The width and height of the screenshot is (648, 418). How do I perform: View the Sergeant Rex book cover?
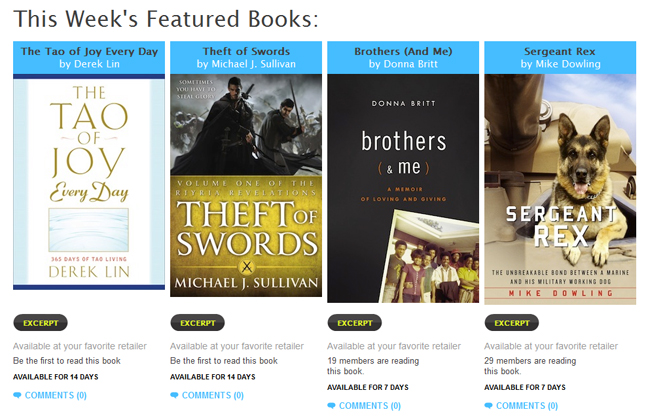(x=560, y=188)
